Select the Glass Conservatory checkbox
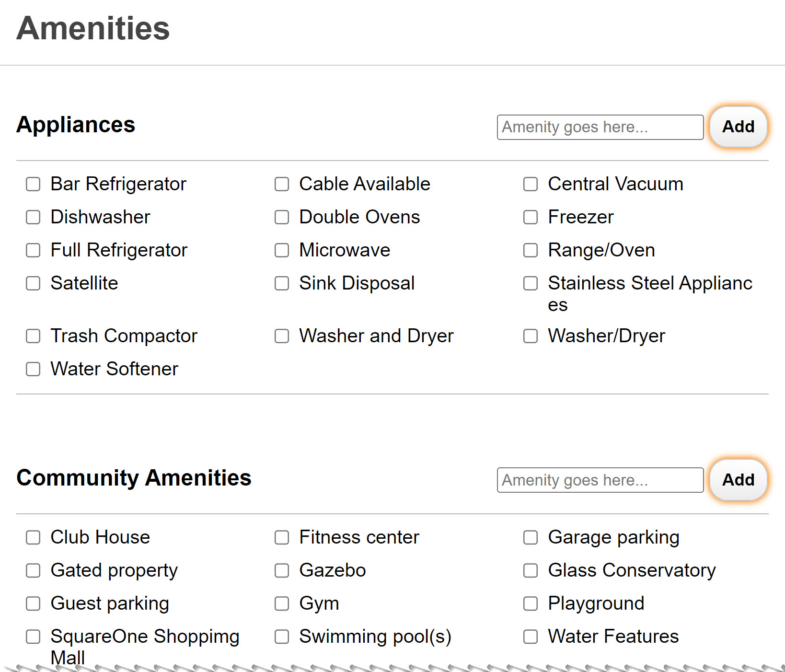This screenshot has width=785, height=672. 531,570
